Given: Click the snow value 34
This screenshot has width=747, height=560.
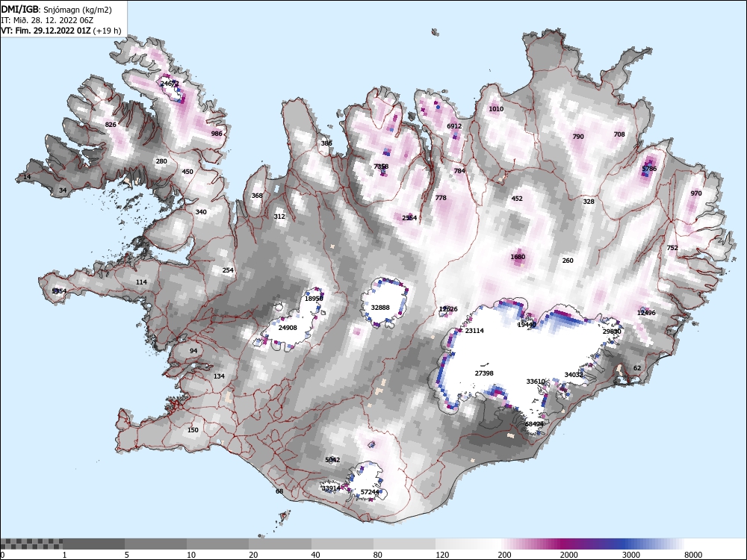Looking at the screenshot, I should coord(63,190).
